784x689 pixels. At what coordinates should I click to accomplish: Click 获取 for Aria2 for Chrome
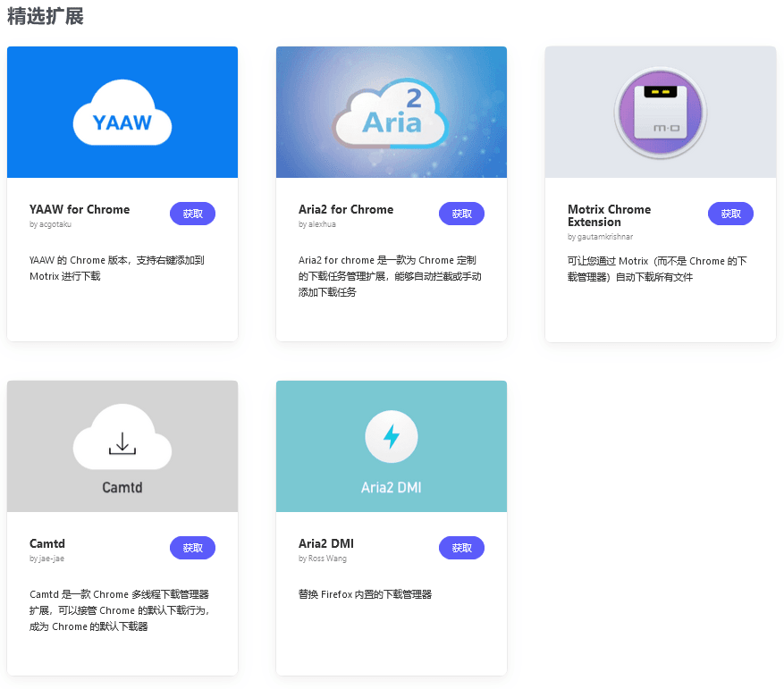point(461,214)
